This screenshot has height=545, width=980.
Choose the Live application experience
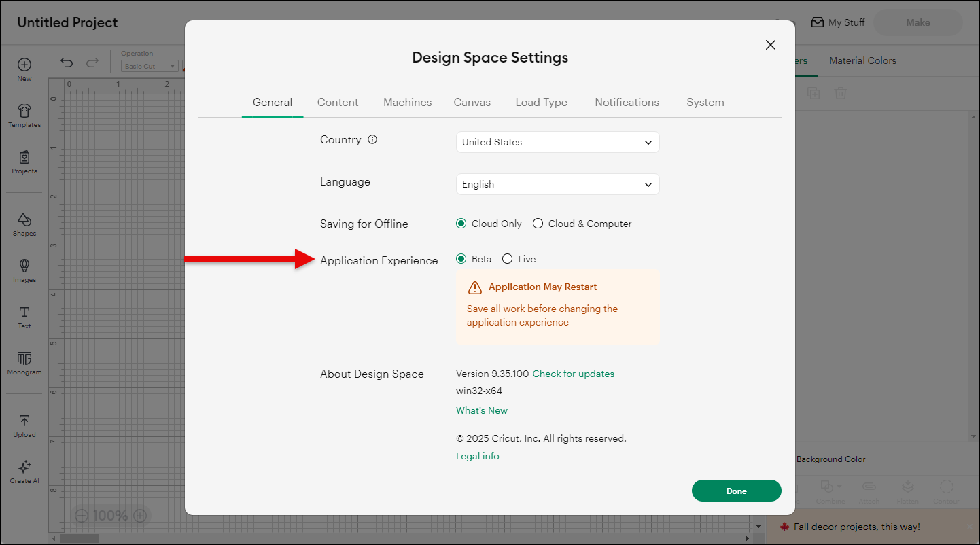click(507, 258)
